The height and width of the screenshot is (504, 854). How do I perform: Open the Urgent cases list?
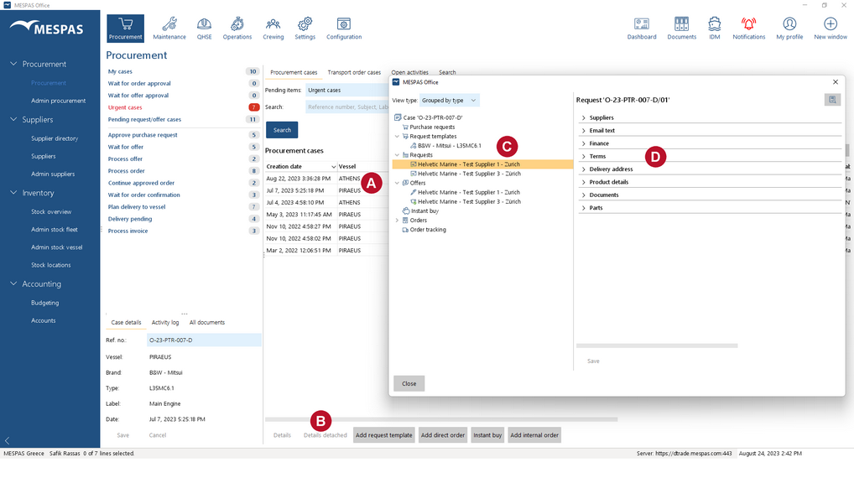pos(125,107)
